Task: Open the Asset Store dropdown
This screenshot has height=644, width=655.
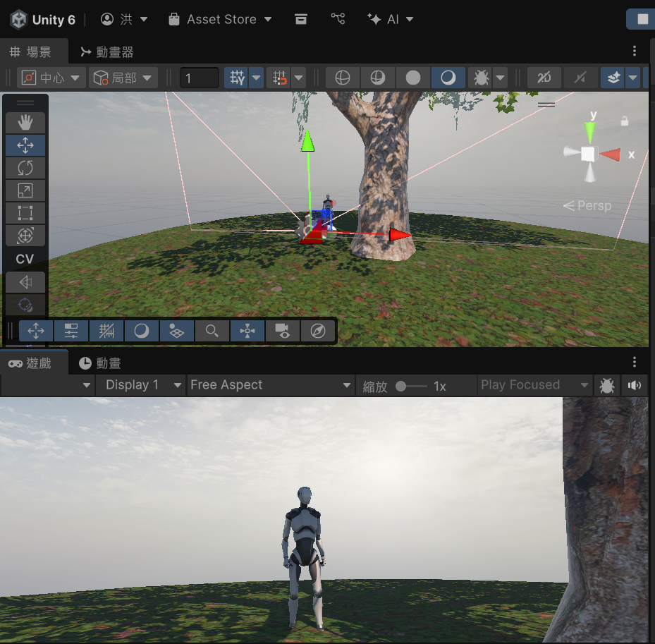Action: (x=220, y=19)
